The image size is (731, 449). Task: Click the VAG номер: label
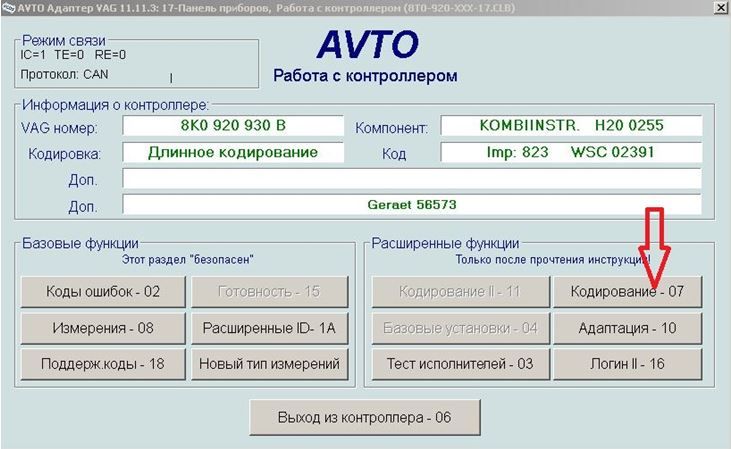(59, 128)
